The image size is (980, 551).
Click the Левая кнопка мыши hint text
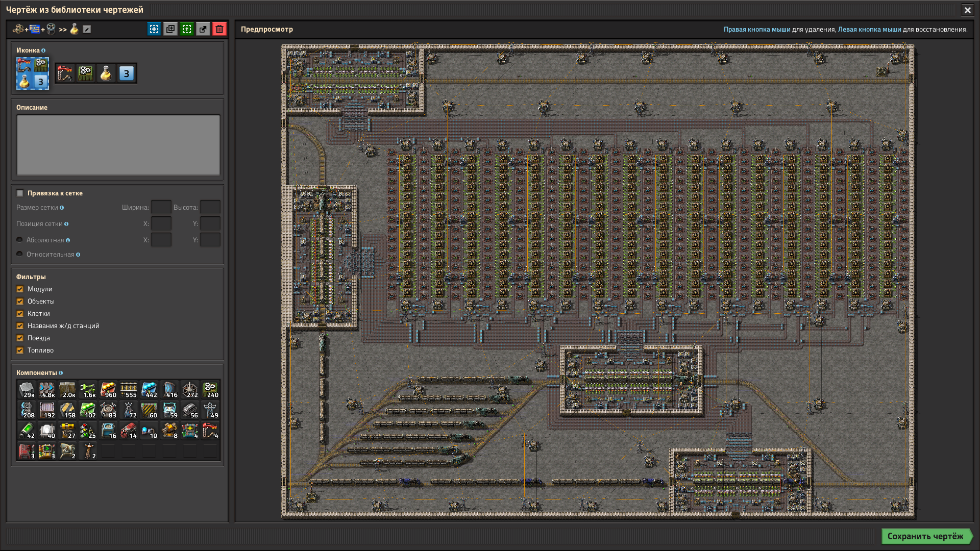coord(870,29)
